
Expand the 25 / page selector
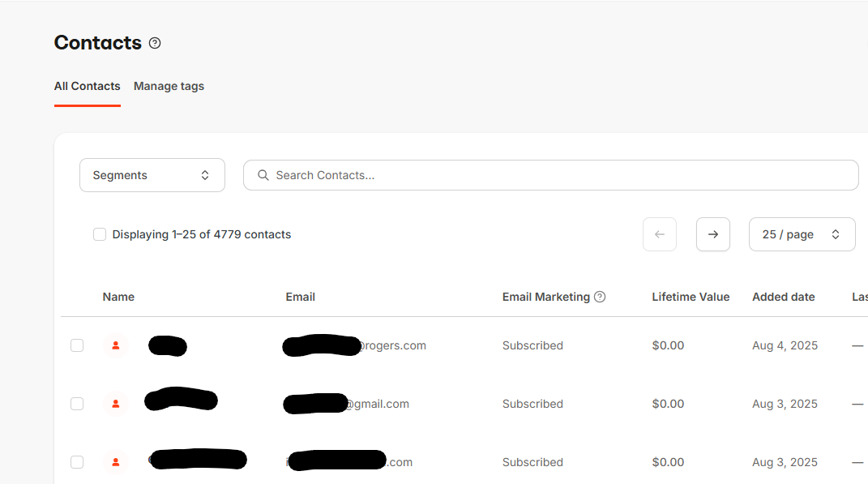point(802,234)
